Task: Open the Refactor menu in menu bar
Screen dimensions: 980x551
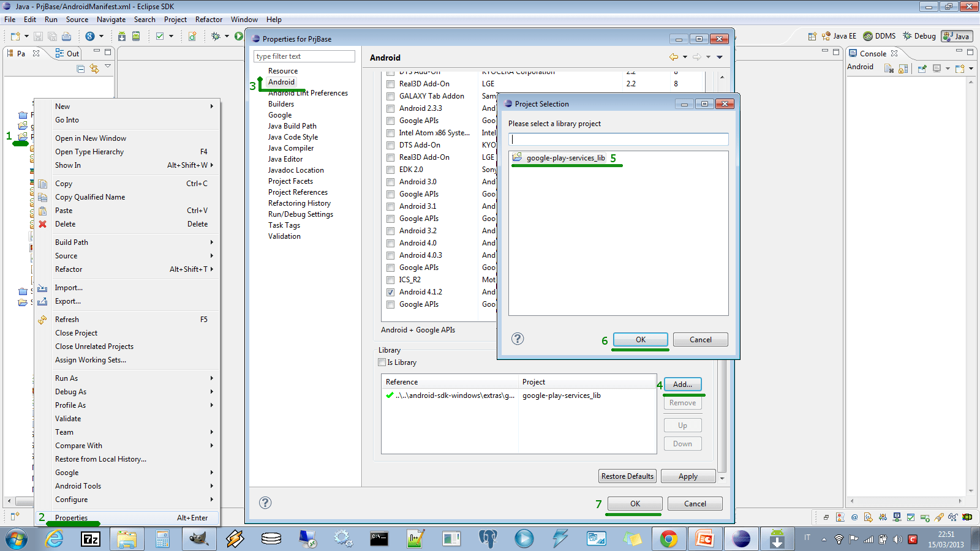Action: pyautogui.click(x=209, y=20)
